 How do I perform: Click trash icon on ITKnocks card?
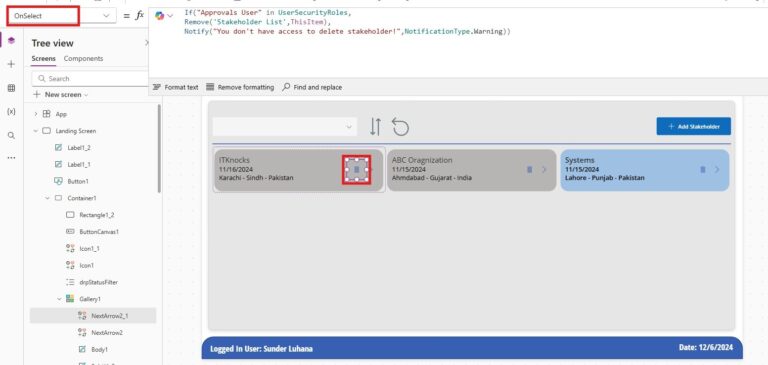[x=357, y=170]
